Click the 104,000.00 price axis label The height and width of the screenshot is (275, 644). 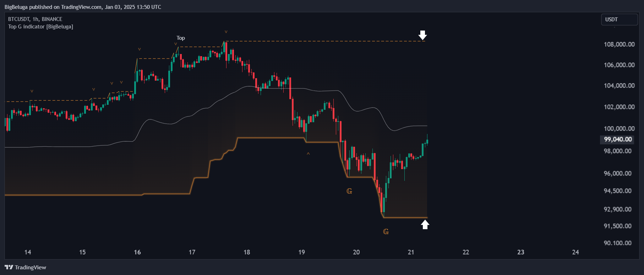tap(619, 86)
